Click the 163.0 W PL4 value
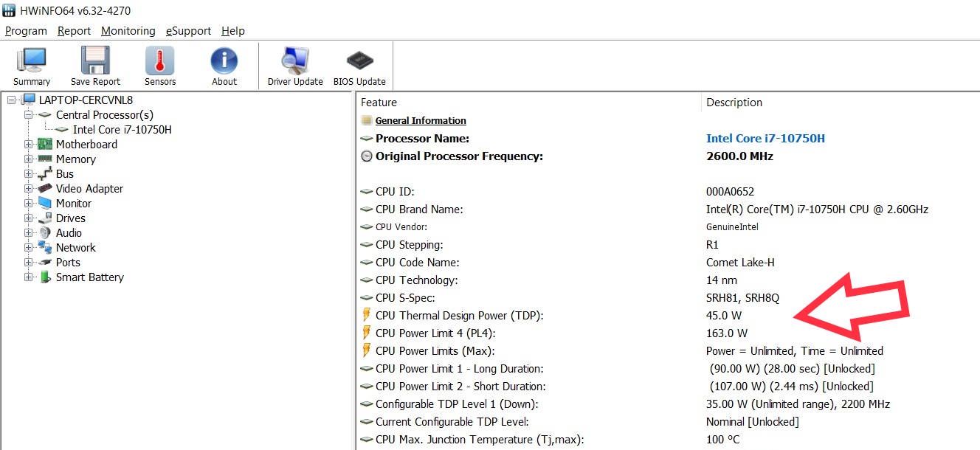This screenshot has width=980, height=450. pyautogui.click(x=727, y=333)
